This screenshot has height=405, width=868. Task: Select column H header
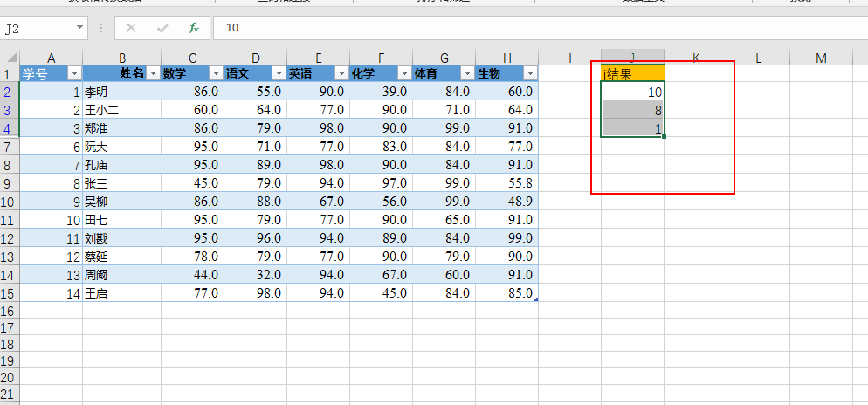[x=506, y=58]
